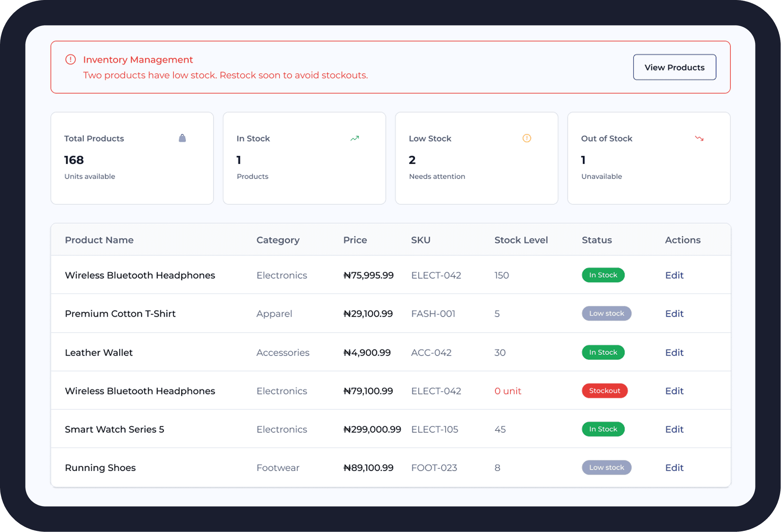
Task: Click the In Stock badge for Smart Watch Series 5
Action: click(603, 429)
